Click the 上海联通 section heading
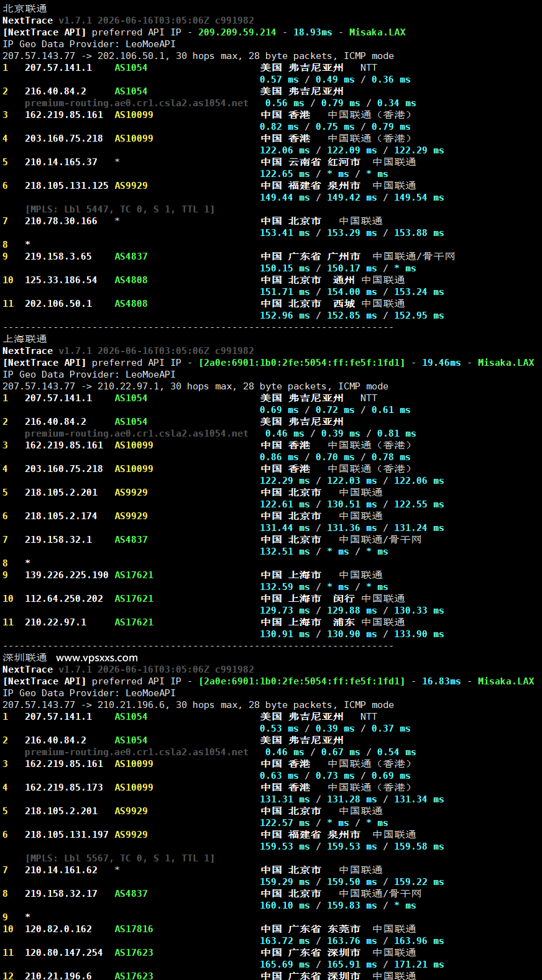Image resolution: width=542 pixels, height=980 pixels. [25, 339]
